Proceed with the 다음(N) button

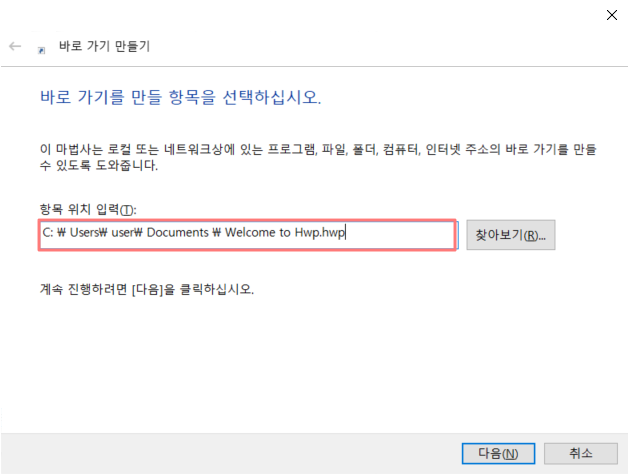pyautogui.click(x=498, y=454)
